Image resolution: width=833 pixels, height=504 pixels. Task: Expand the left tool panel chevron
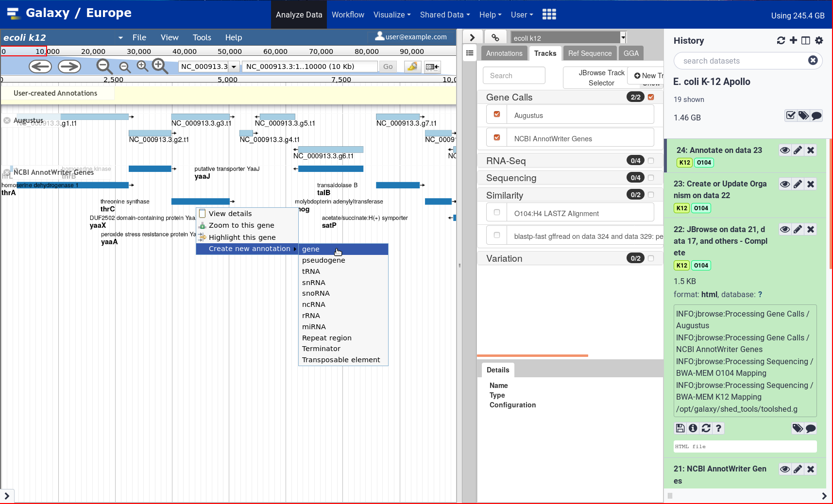point(7,496)
